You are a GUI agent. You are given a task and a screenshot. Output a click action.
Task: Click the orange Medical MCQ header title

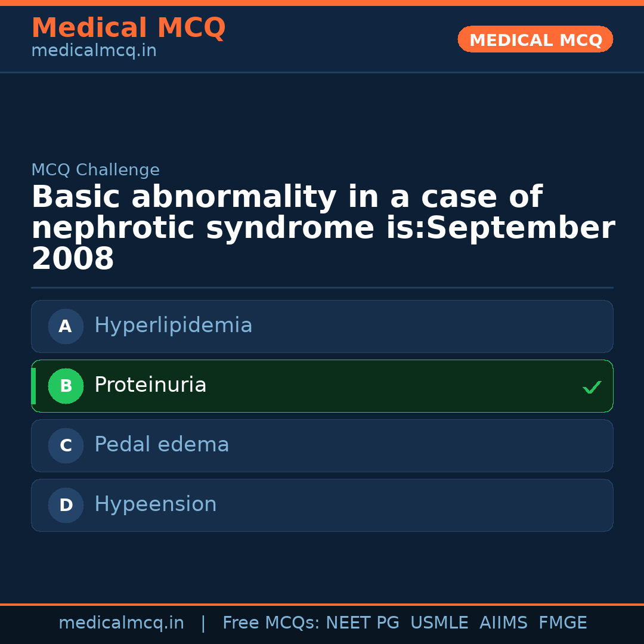coord(128,28)
